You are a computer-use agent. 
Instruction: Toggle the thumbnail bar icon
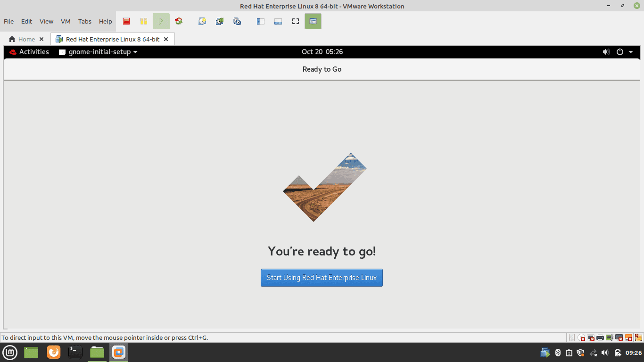pyautogui.click(x=278, y=21)
